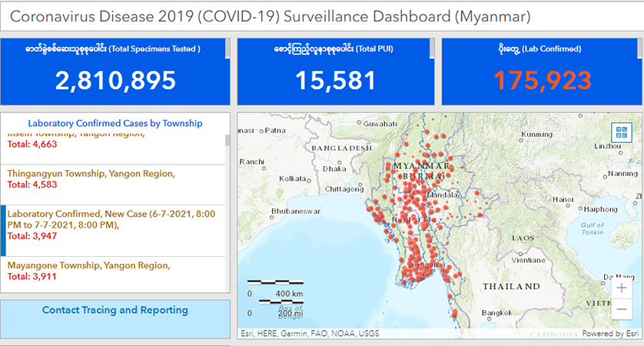Click the Kolkata label on the map
The width and height of the screenshot is (644, 346).
coord(293,178)
